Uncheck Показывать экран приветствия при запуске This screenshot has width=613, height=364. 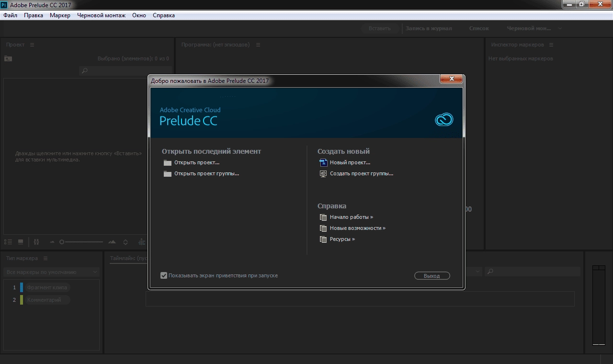pyautogui.click(x=164, y=275)
